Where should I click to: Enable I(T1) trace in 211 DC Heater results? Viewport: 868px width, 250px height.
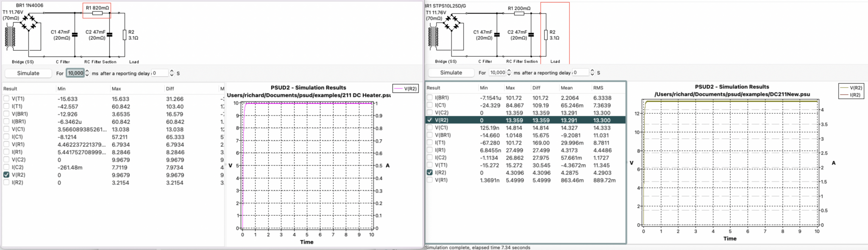[6, 106]
